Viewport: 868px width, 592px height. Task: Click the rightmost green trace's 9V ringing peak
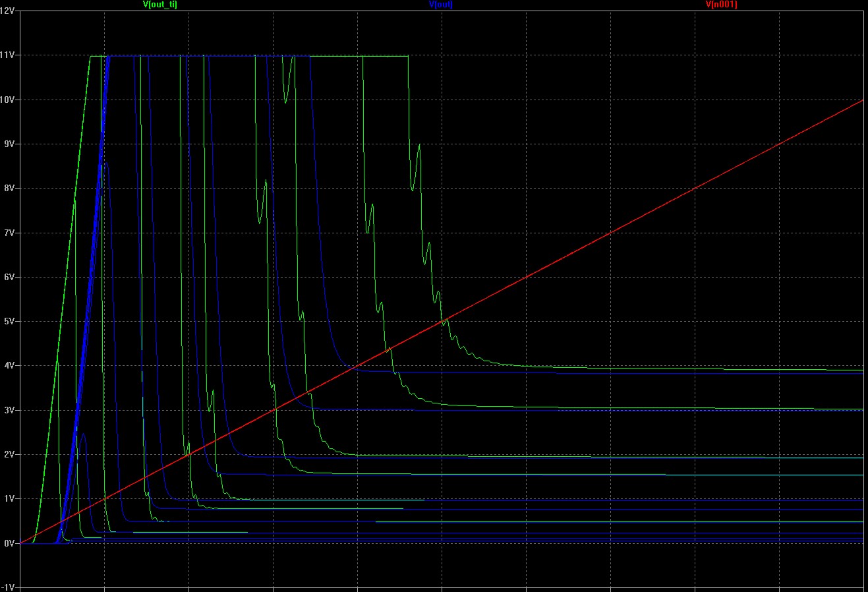point(419,145)
